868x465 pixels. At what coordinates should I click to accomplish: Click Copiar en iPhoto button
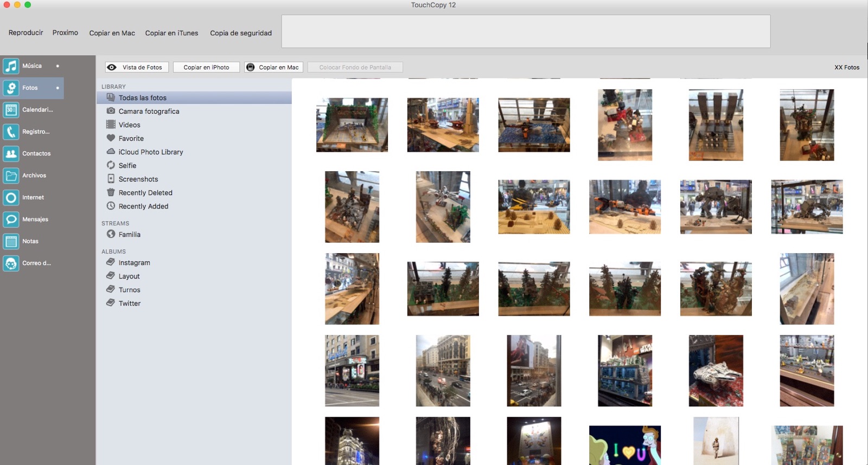click(206, 67)
